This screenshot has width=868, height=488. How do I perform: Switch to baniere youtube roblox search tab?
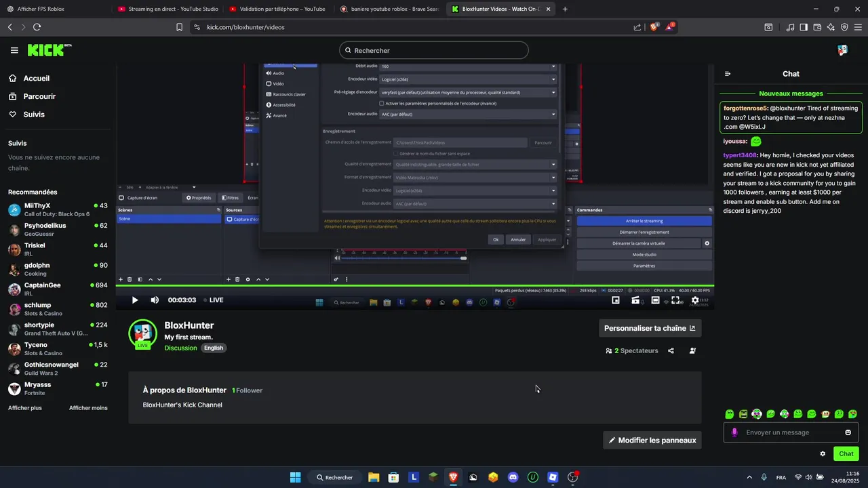tap(389, 9)
